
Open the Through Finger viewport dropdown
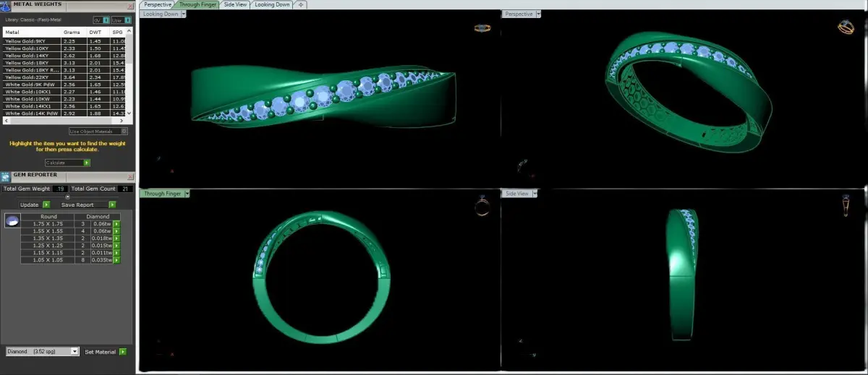tap(187, 194)
